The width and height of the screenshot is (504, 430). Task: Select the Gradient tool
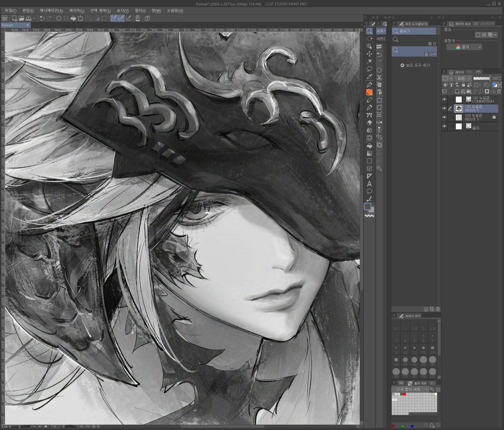(369, 154)
